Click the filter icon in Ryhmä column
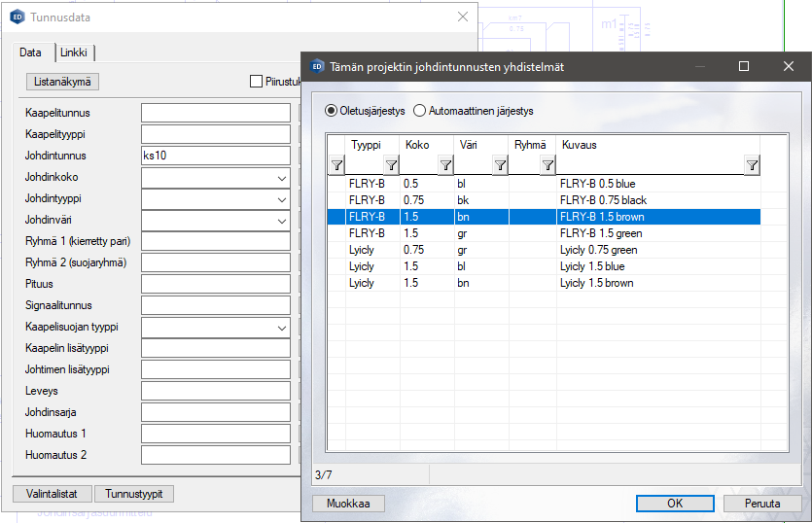This screenshot has width=812, height=523. [547, 165]
